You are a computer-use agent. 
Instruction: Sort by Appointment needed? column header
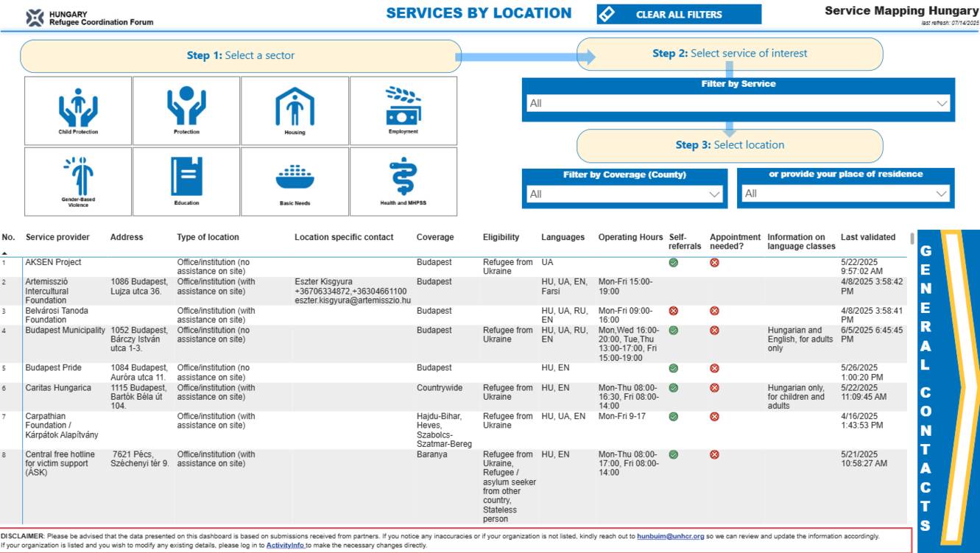pos(735,242)
